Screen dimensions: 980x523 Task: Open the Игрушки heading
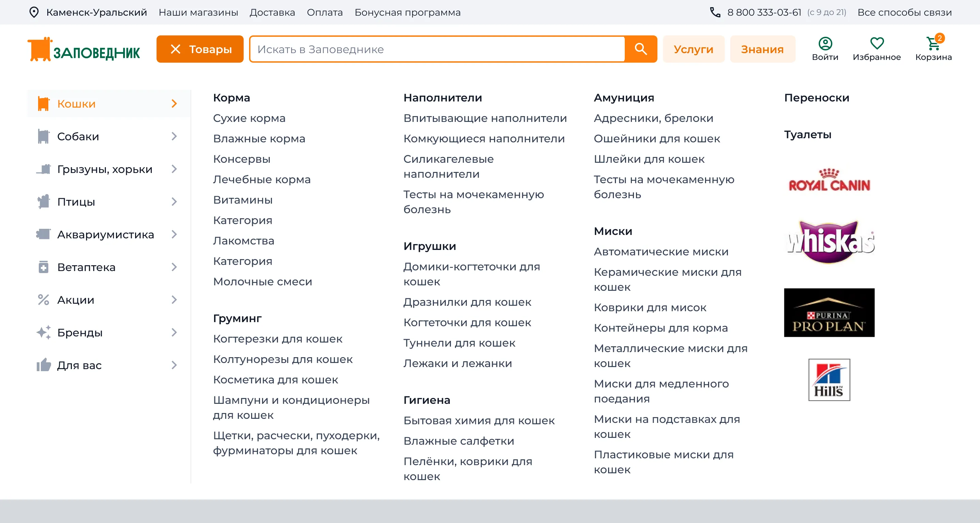[x=429, y=246]
